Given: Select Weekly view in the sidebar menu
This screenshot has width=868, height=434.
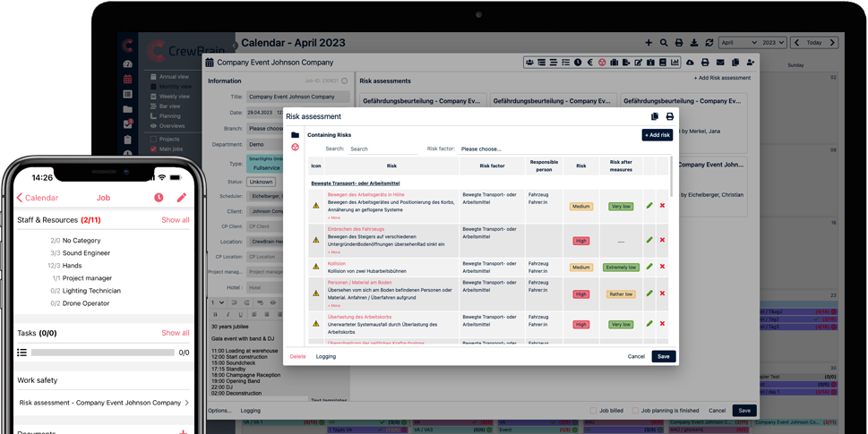Looking at the screenshot, I should point(174,96).
